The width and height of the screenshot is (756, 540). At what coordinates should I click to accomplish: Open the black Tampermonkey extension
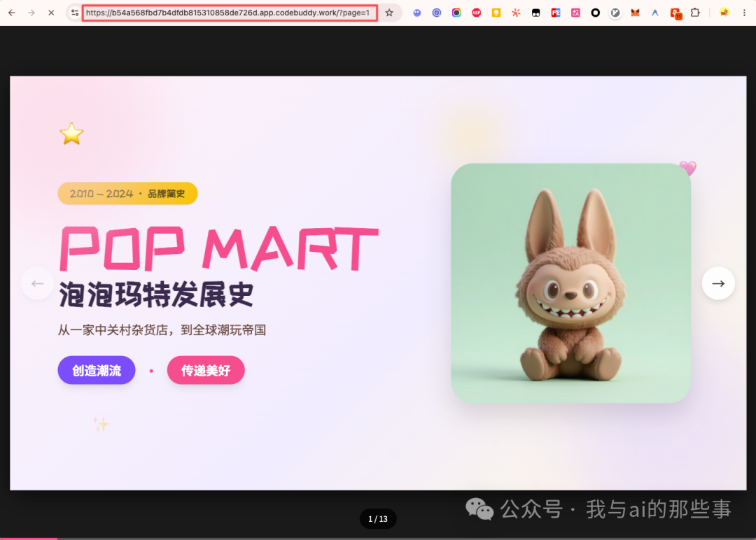point(535,13)
